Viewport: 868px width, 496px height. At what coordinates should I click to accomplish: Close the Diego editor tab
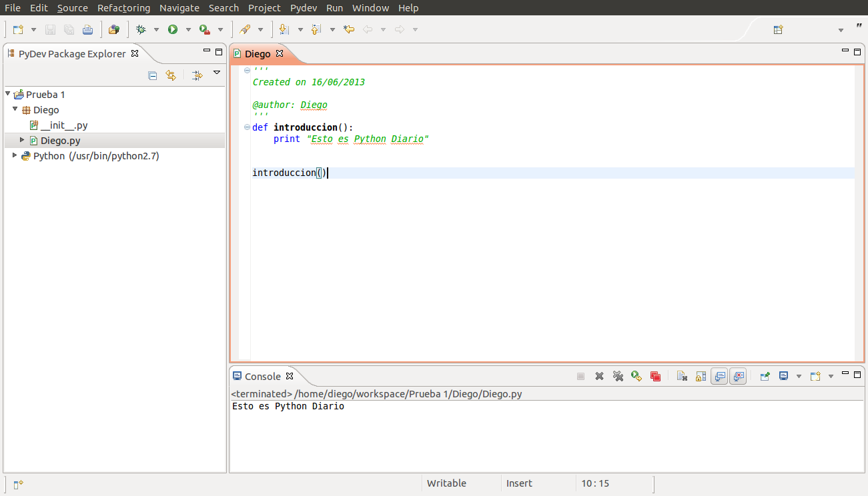[x=280, y=53]
